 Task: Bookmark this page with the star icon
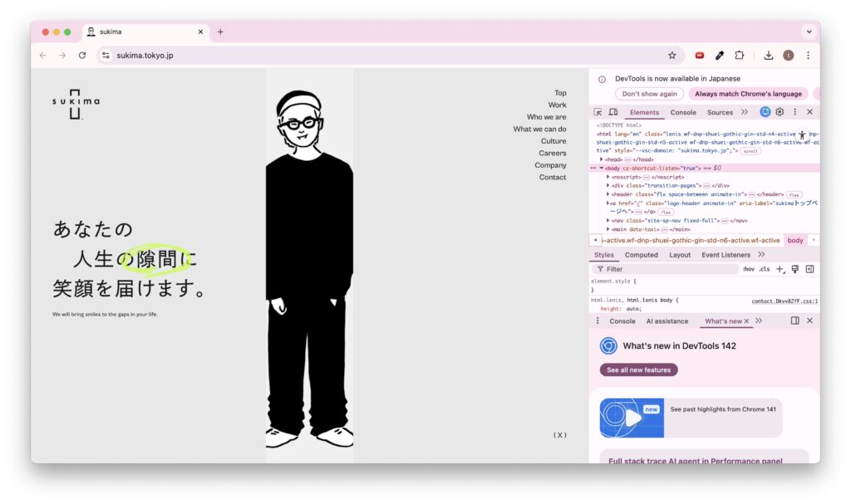click(x=671, y=56)
